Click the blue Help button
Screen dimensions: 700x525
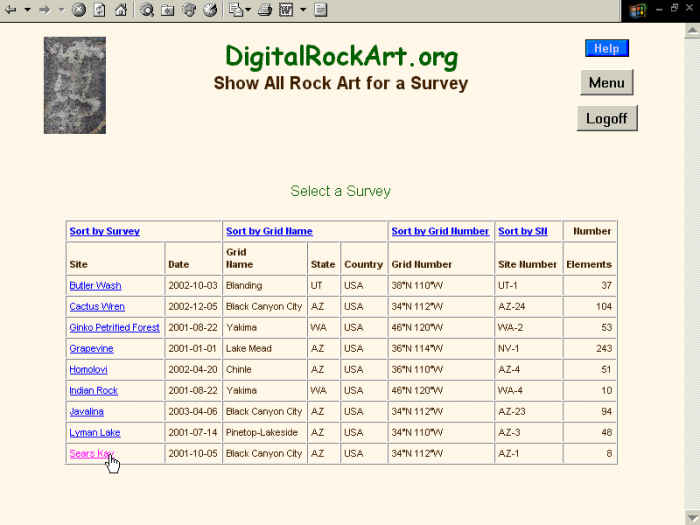pyautogui.click(x=606, y=48)
